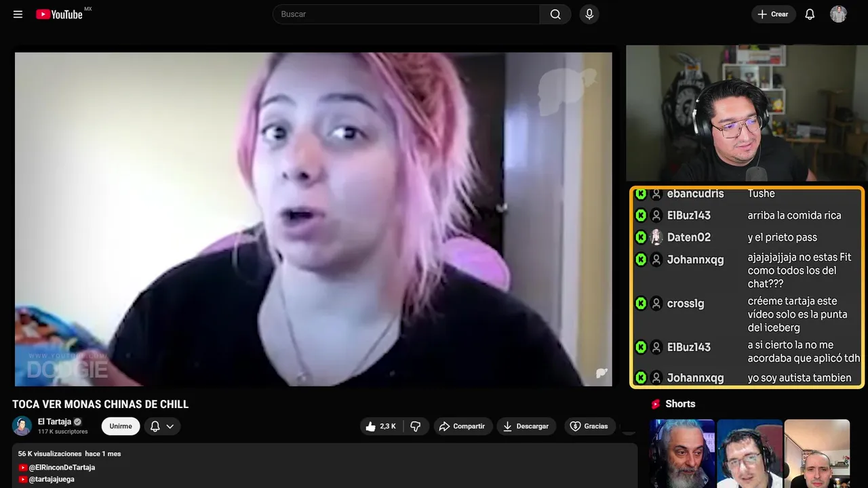Open @ElRinconDeTartaja channel link

(x=62, y=468)
